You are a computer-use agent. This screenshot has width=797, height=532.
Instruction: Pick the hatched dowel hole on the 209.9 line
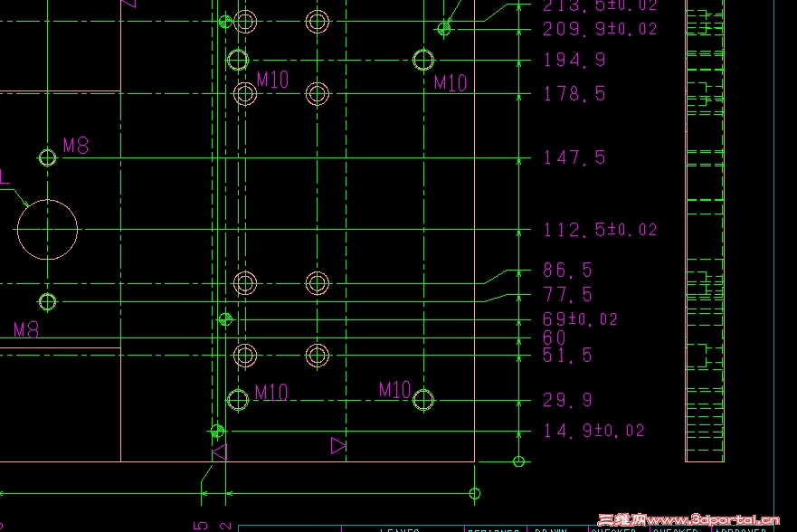pyautogui.click(x=444, y=29)
